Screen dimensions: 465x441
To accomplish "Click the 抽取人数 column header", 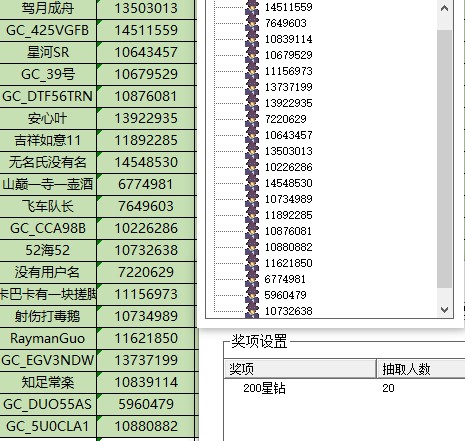I will 421,369.
